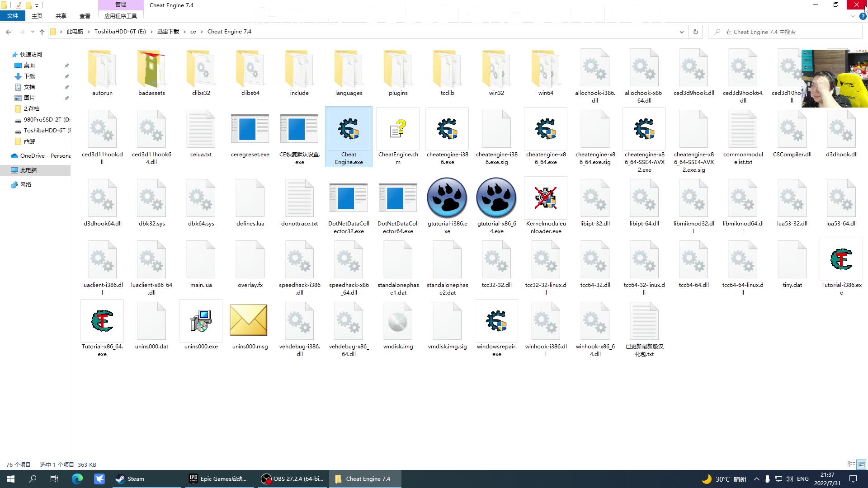Open the 管理 contextual tab
Viewport: 868px width, 488px height.
point(121,5)
